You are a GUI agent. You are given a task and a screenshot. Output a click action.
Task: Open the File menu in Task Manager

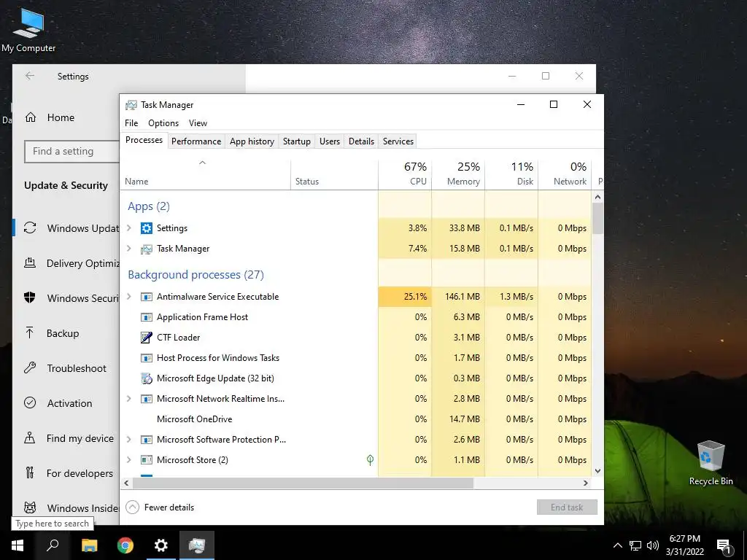pyautogui.click(x=131, y=122)
